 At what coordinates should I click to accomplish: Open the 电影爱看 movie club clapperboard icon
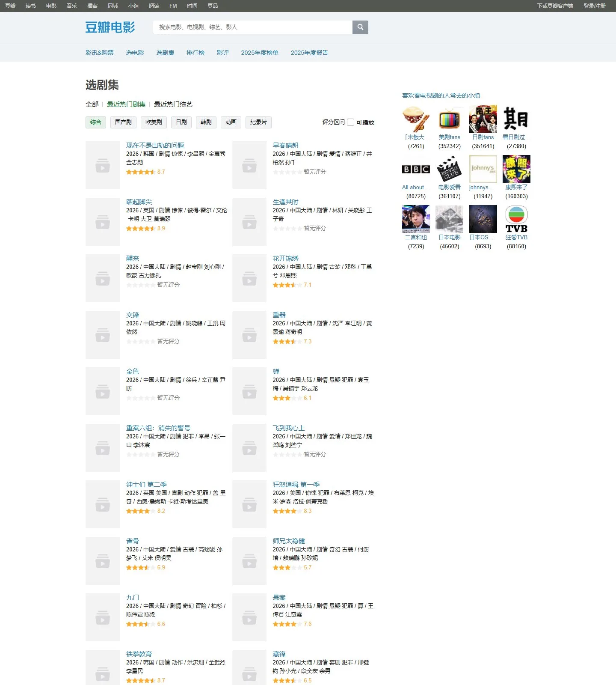(x=449, y=169)
